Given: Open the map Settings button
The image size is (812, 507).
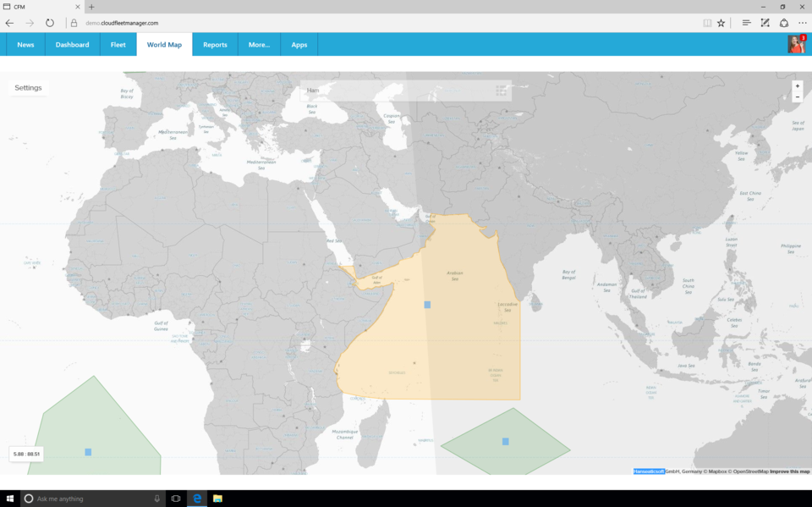Looking at the screenshot, I should [x=28, y=88].
